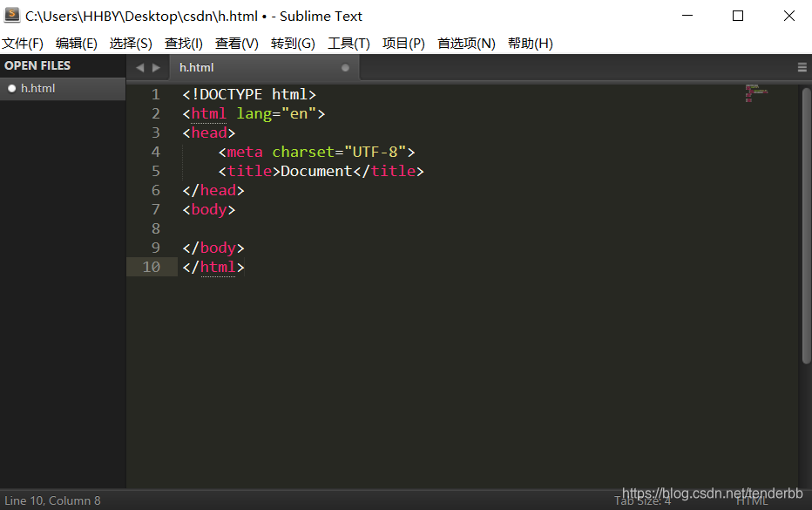Image resolution: width=812 pixels, height=510 pixels.
Task: Click the Sublime Text app icon in title bar
Action: click(11, 15)
